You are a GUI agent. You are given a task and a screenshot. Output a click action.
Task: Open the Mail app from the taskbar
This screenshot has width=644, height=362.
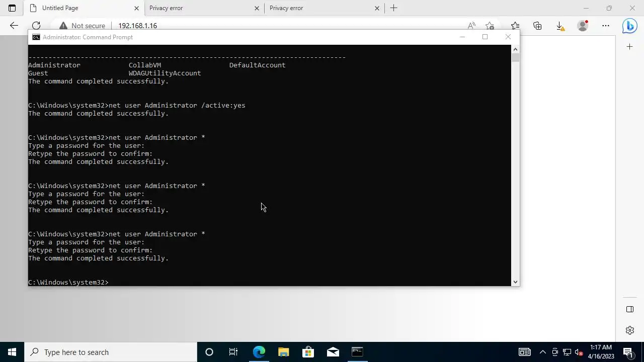pos(333,352)
